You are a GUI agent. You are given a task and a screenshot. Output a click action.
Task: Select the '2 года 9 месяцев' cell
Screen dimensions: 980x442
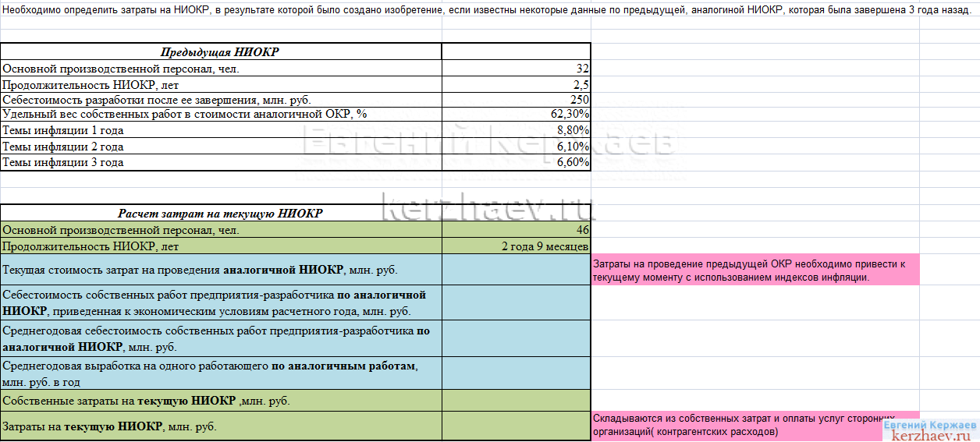click(517, 246)
